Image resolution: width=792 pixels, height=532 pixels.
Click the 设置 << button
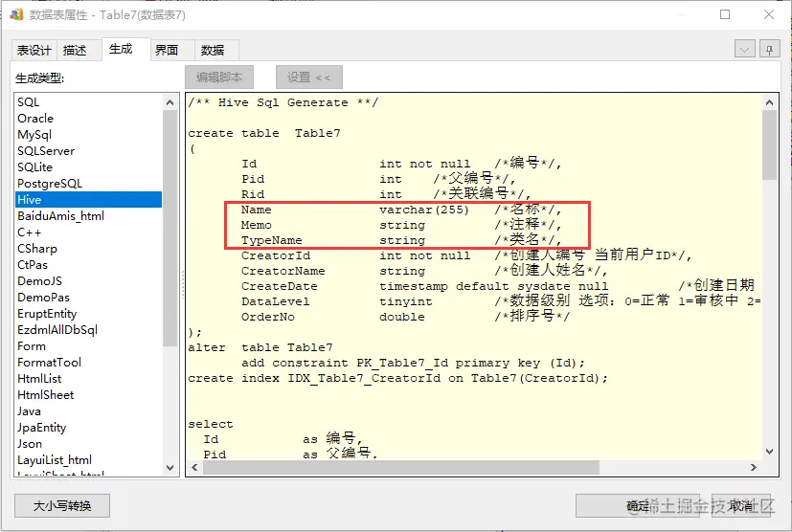click(x=309, y=78)
